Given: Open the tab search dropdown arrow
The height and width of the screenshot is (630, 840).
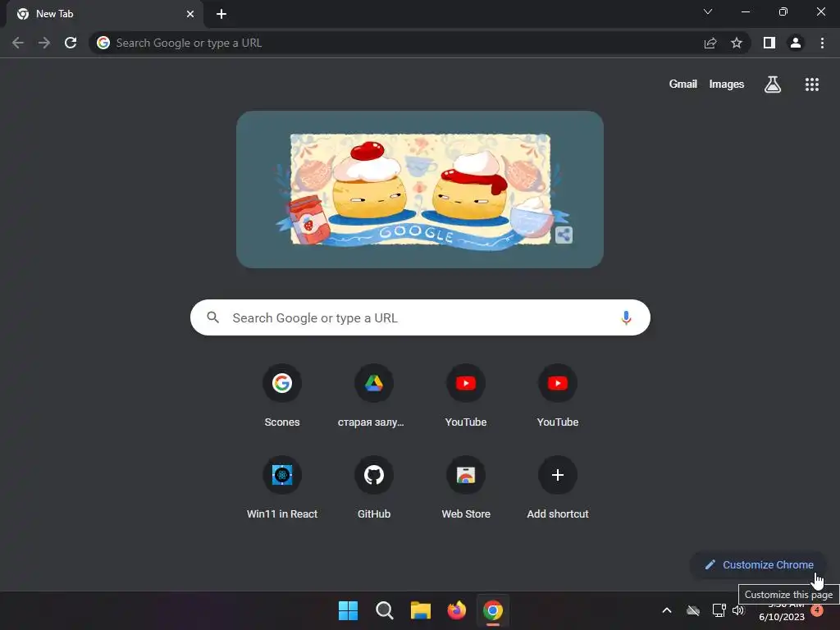Looking at the screenshot, I should (708, 11).
